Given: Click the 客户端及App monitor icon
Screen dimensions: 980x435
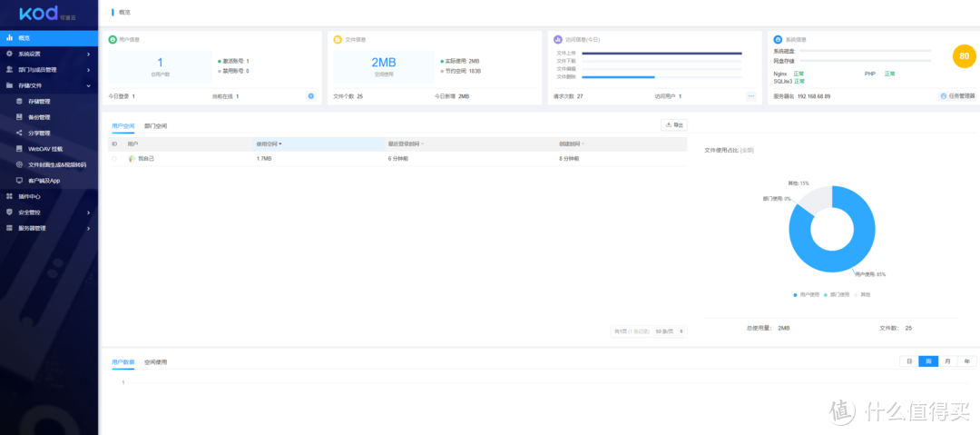Looking at the screenshot, I should (19, 180).
